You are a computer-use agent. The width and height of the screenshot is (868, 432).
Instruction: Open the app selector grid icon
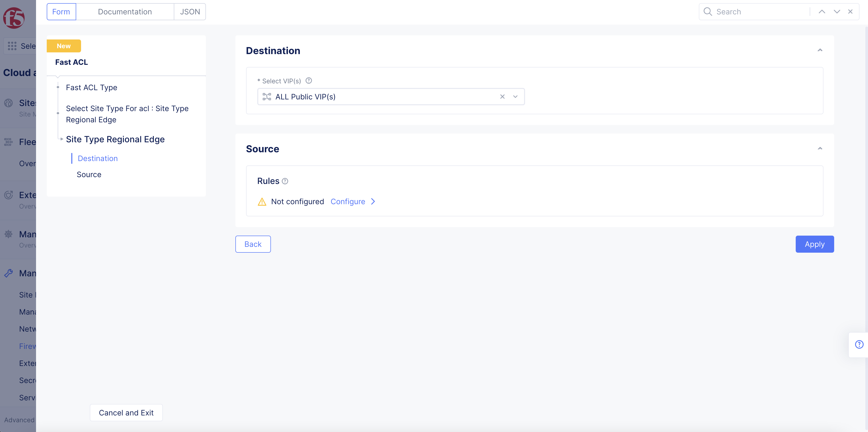(12, 46)
